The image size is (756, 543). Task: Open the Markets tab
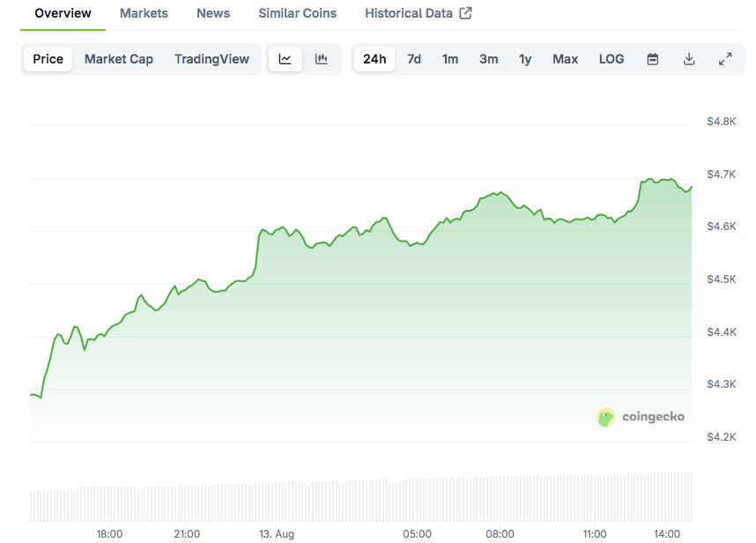tap(144, 13)
